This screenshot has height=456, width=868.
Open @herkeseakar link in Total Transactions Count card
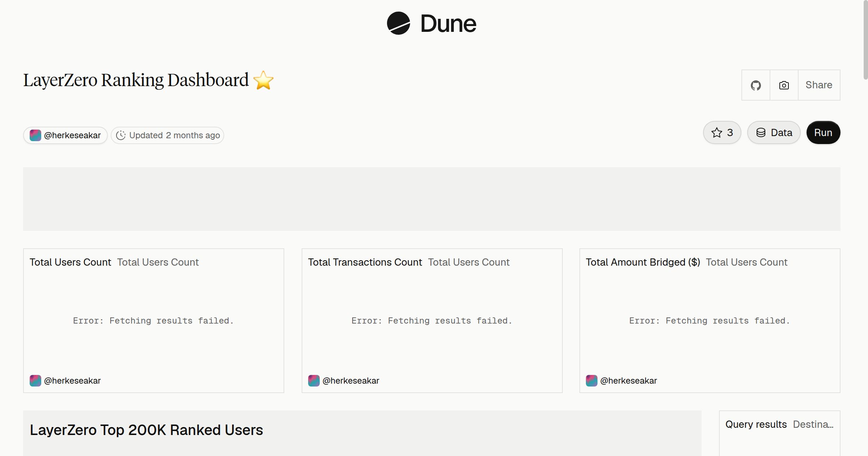coord(351,381)
